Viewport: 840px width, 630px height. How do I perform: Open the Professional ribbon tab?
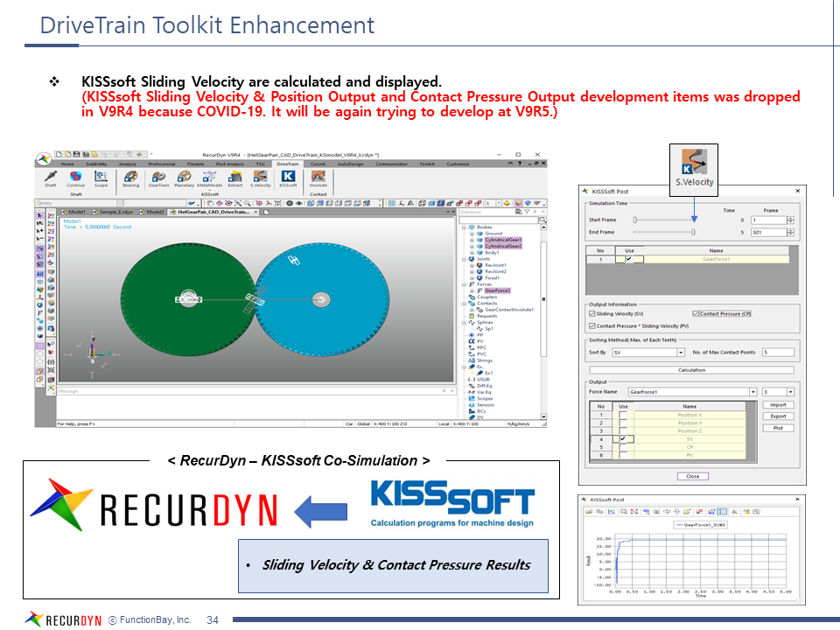coord(161,164)
